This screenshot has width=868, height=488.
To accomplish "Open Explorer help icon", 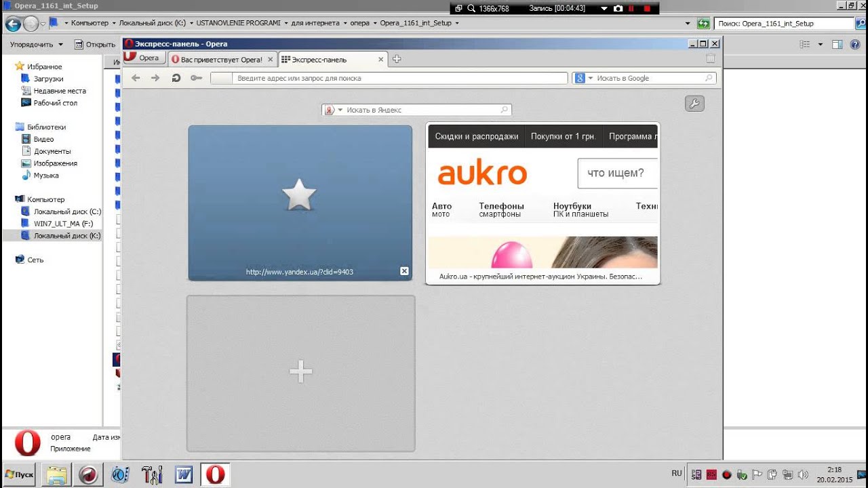I will pyautogui.click(x=856, y=45).
